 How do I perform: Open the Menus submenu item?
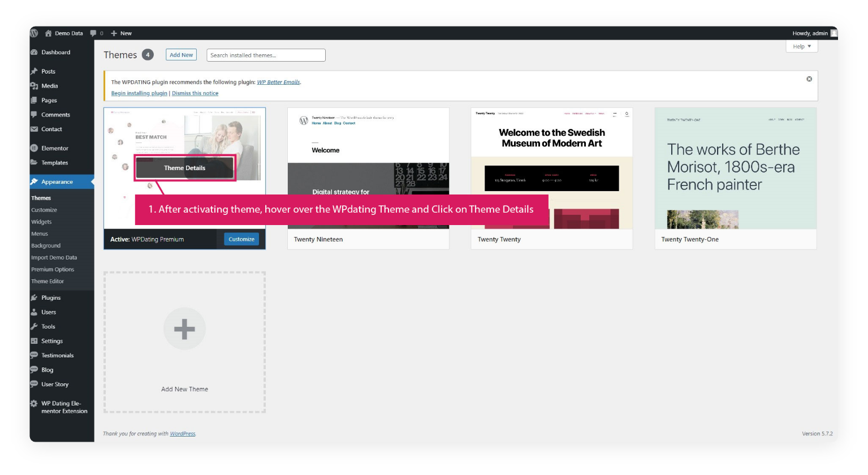click(x=40, y=234)
